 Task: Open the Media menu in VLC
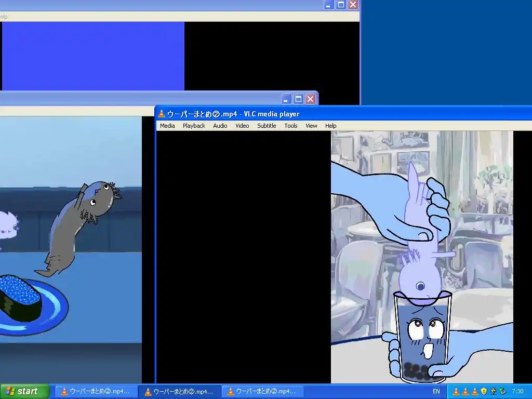click(167, 126)
